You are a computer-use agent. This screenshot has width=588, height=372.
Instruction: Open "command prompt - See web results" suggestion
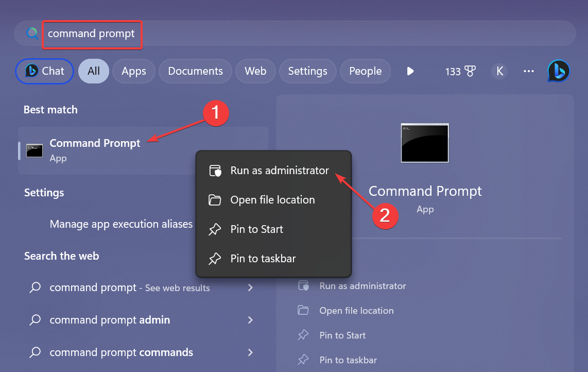(143, 288)
